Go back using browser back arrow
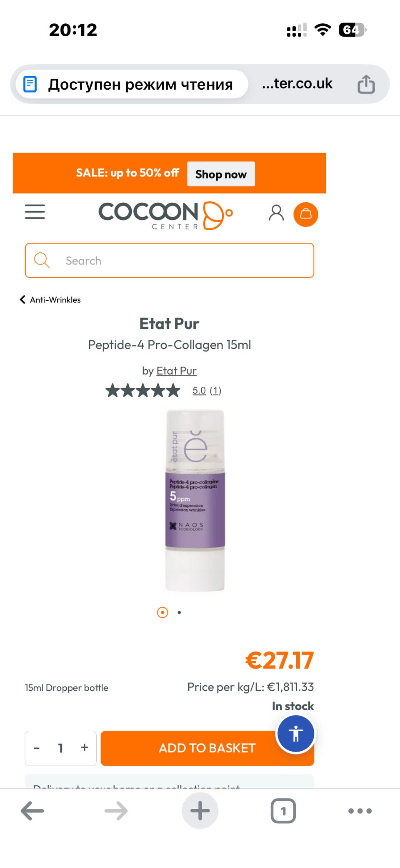This screenshot has height=868, width=400. coord(32,811)
